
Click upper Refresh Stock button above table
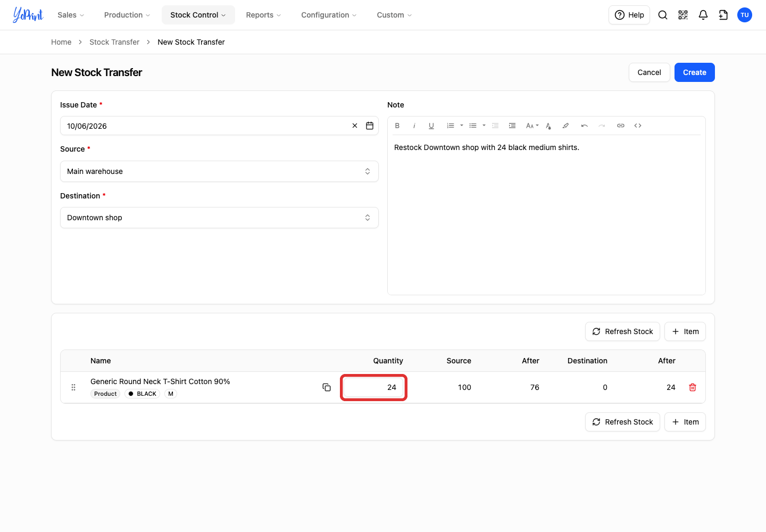622,331
